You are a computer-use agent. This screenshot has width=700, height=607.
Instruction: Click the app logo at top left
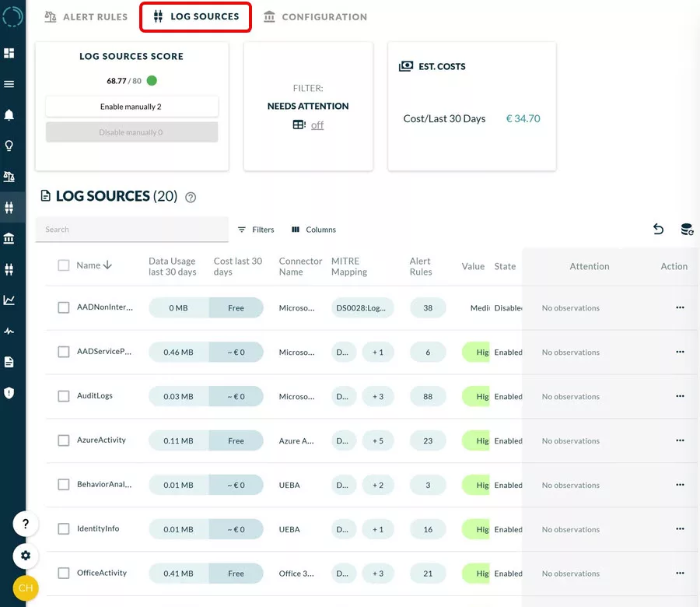click(12, 16)
